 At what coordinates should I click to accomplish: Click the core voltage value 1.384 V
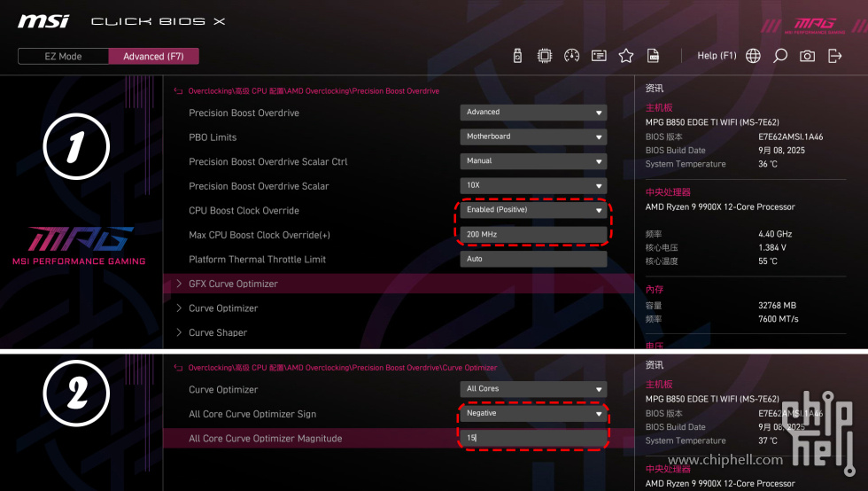click(x=772, y=248)
